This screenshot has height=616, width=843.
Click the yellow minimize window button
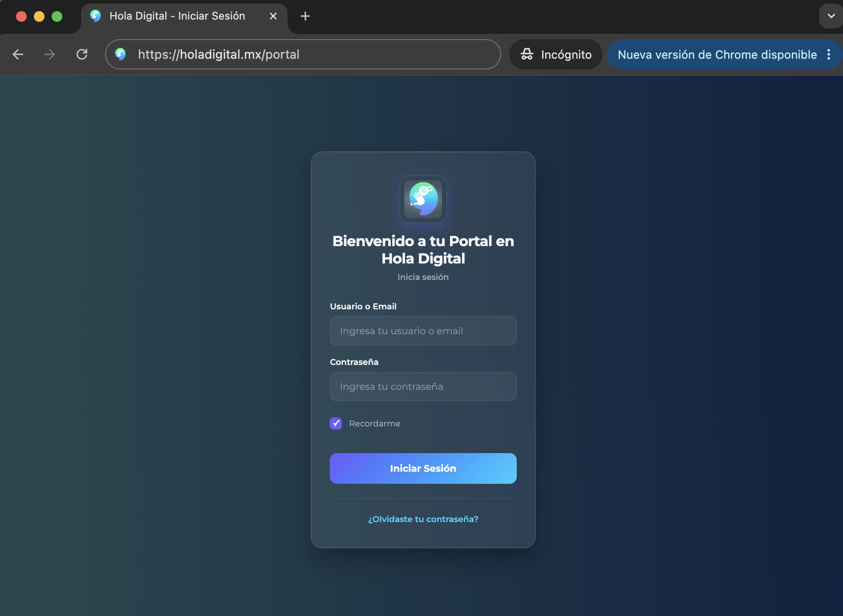(x=39, y=16)
